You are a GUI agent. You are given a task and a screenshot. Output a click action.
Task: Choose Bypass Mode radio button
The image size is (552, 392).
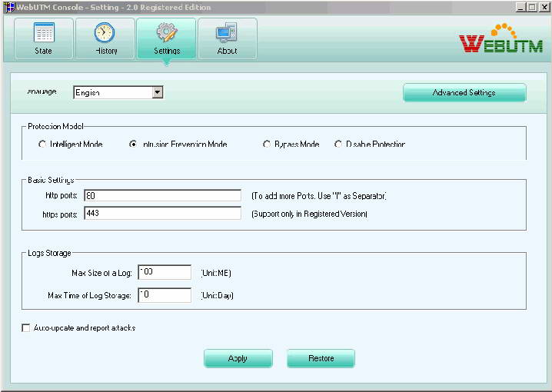click(267, 144)
